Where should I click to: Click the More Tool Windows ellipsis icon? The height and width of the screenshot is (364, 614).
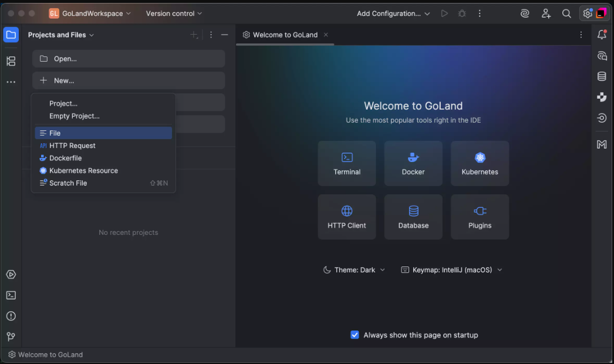[11, 82]
